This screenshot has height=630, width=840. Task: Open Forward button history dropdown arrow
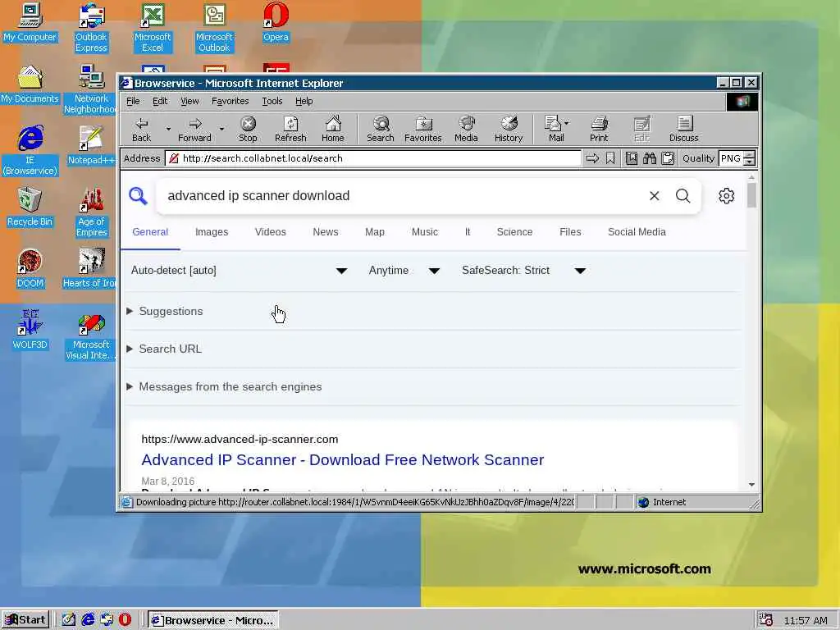pos(221,129)
